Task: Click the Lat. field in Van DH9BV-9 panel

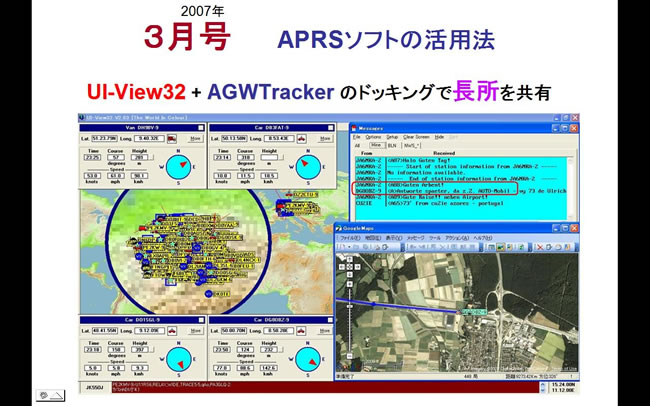Action: point(105,138)
